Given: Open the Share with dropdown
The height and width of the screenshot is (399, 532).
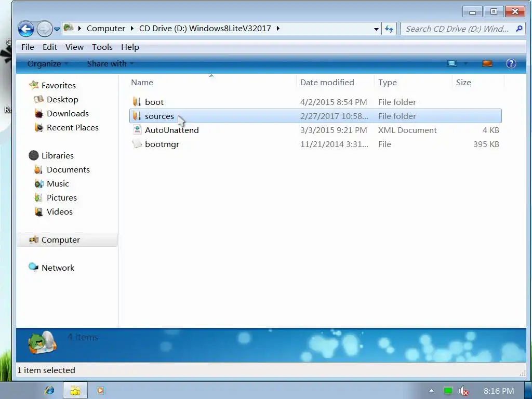Looking at the screenshot, I should 110,63.
